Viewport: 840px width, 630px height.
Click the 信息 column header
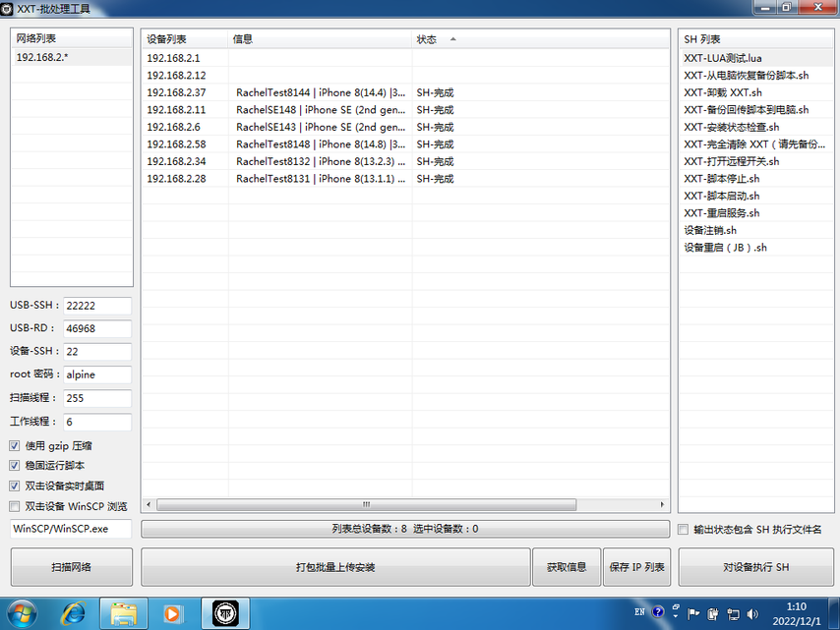(x=243, y=39)
